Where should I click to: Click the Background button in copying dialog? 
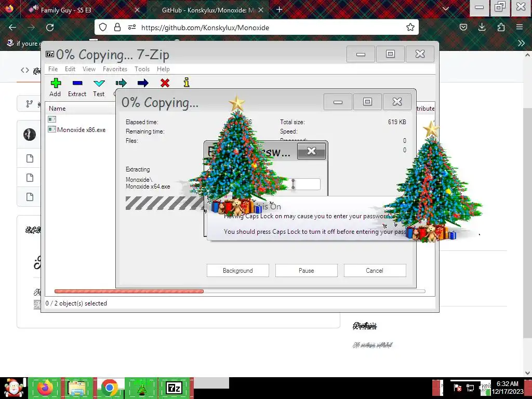point(238,270)
